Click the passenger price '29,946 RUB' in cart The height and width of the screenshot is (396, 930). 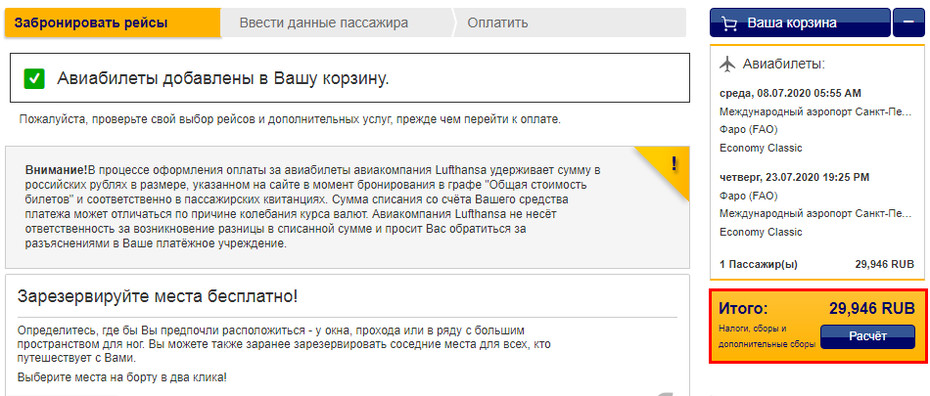[x=885, y=264]
